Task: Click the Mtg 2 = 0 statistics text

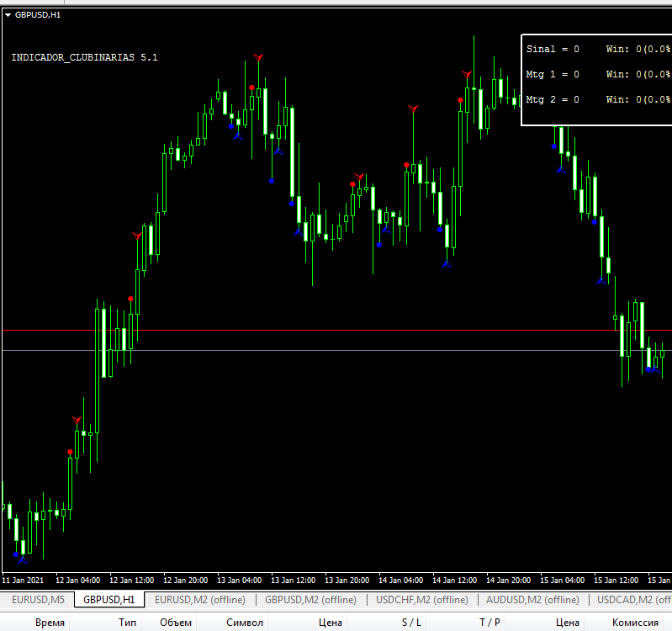Action: pos(553,99)
